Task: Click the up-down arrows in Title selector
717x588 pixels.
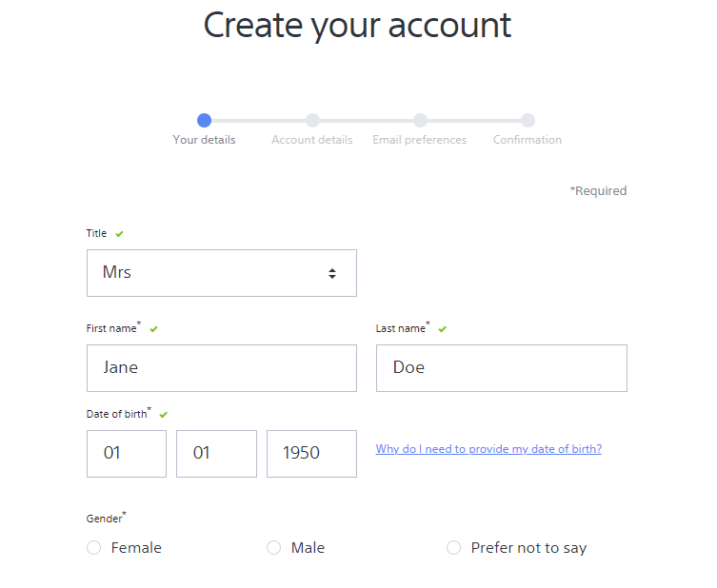Action: pyautogui.click(x=332, y=273)
